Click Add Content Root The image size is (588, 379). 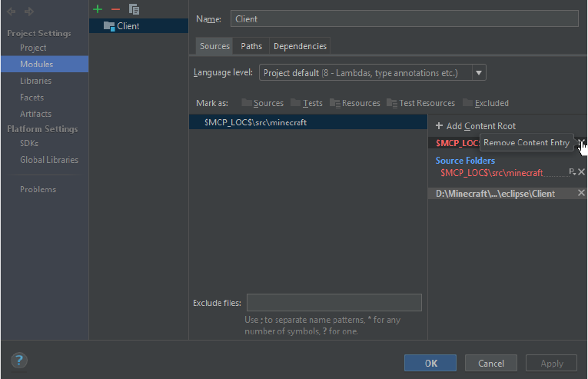coord(475,125)
